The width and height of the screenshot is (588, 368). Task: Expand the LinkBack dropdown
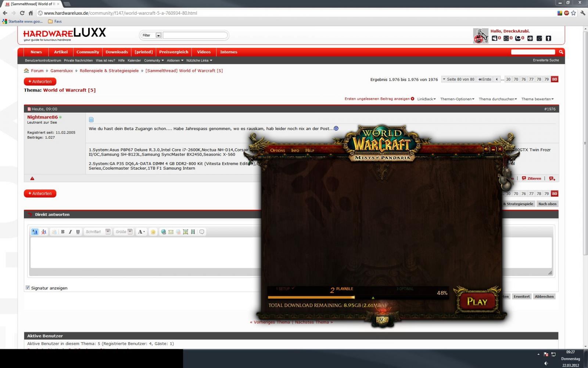click(426, 99)
